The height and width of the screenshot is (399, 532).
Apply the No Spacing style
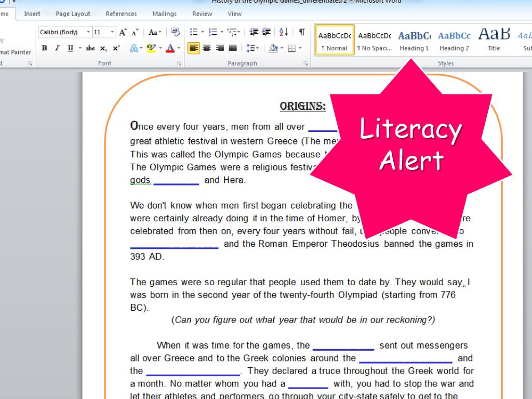374,40
